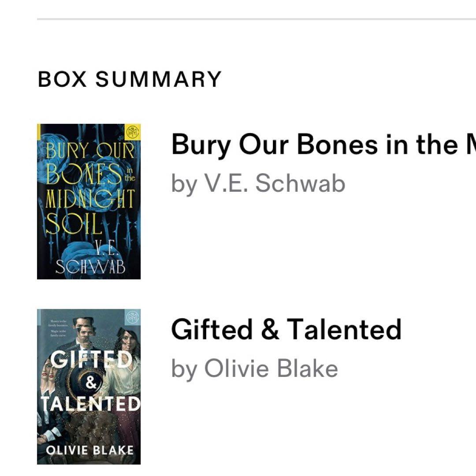
Task: Click the BOTM badge on Bury Our Bones cover
Action: pyautogui.click(x=133, y=131)
